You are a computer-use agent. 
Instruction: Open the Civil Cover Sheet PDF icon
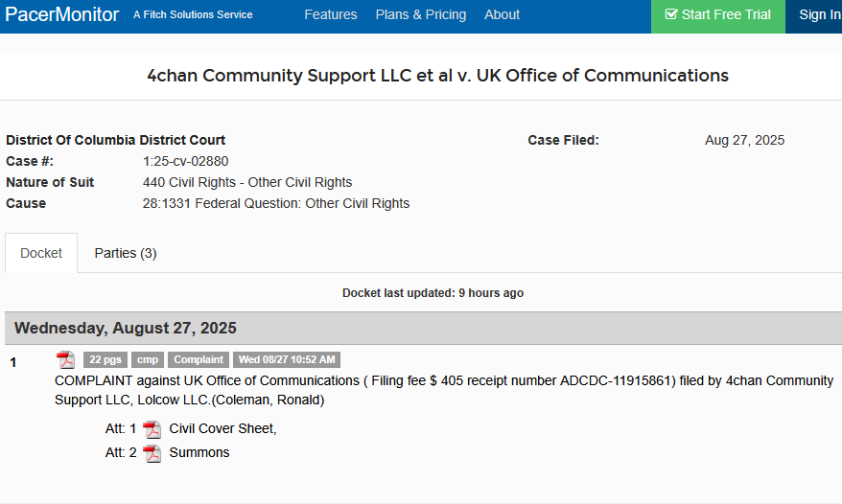(152, 429)
